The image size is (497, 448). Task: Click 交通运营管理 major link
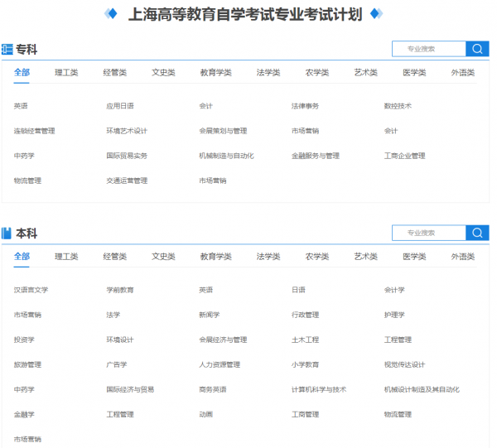click(x=127, y=181)
